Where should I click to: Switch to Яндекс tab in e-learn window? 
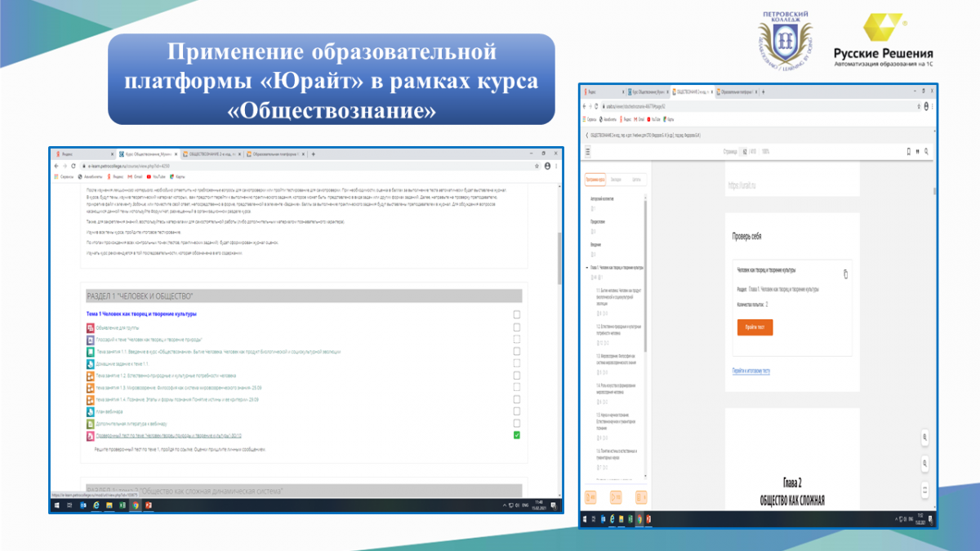click(83, 153)
